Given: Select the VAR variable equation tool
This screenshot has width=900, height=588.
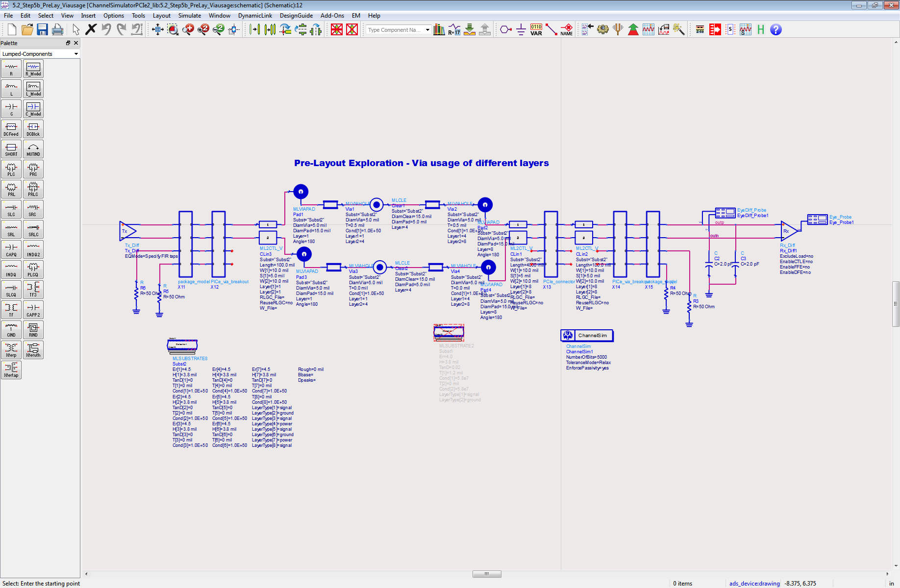Looking at the screenshot, I should pos(536,30).
